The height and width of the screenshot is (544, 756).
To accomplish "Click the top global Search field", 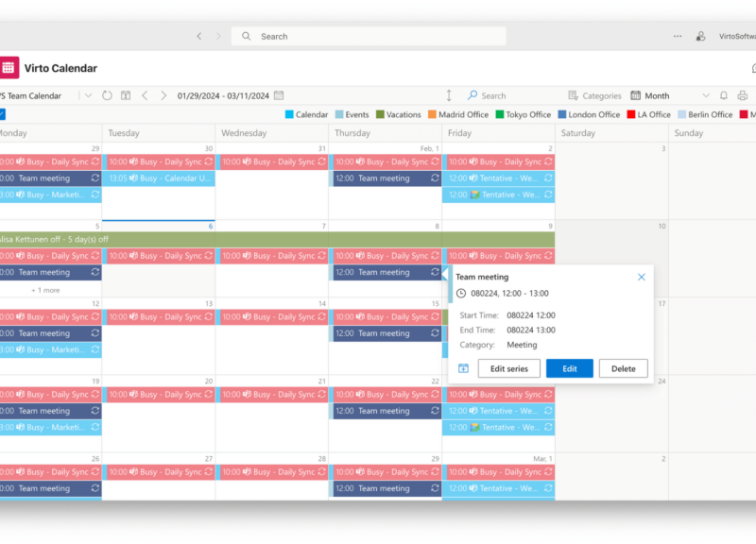I will click(x=369, y=36).
